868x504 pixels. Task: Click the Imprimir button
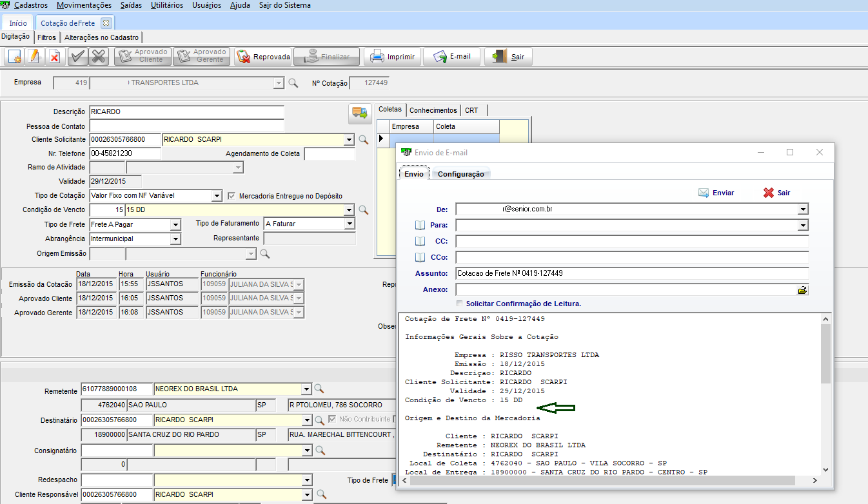pyautogui.click(x=393, y=57)
